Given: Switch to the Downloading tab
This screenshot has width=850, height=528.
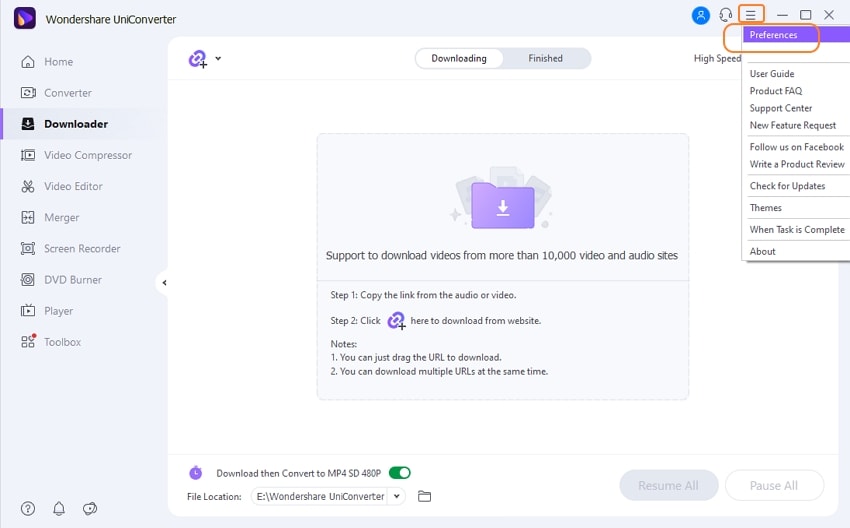Looking at the screenshot, I should (459, 59).
